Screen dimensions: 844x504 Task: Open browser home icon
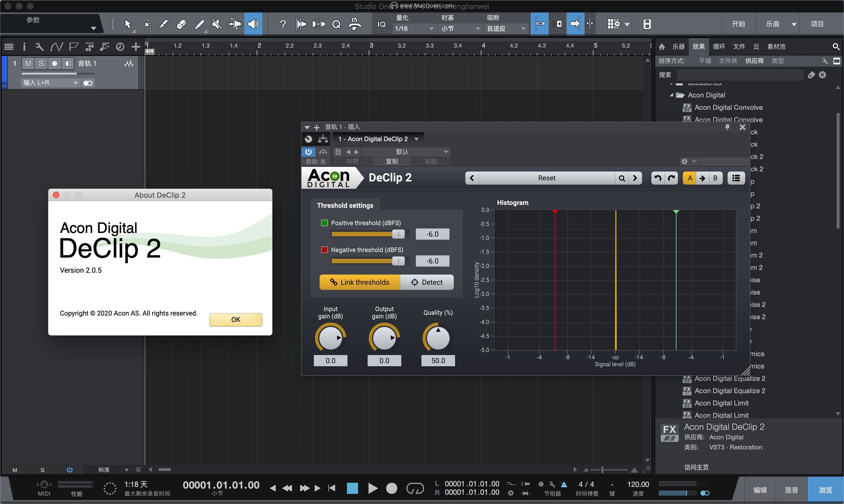tap(662, 46)
